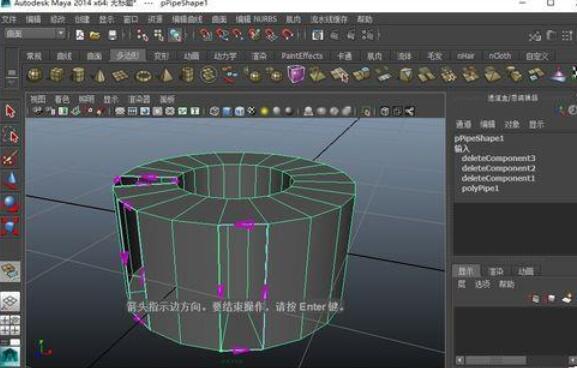Viewport: 577px width, 368px height.
Task: Open the channel box 通道 menu
Action: [x=463, y=124]
